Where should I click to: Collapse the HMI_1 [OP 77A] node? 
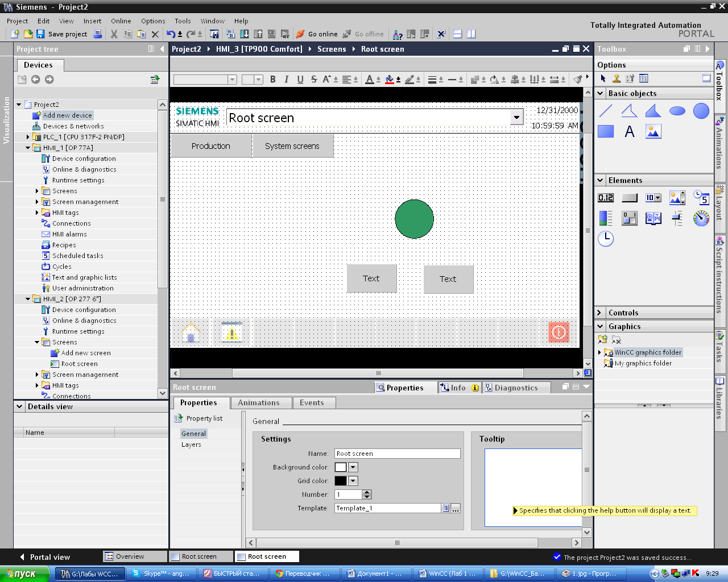coord(28,148)
